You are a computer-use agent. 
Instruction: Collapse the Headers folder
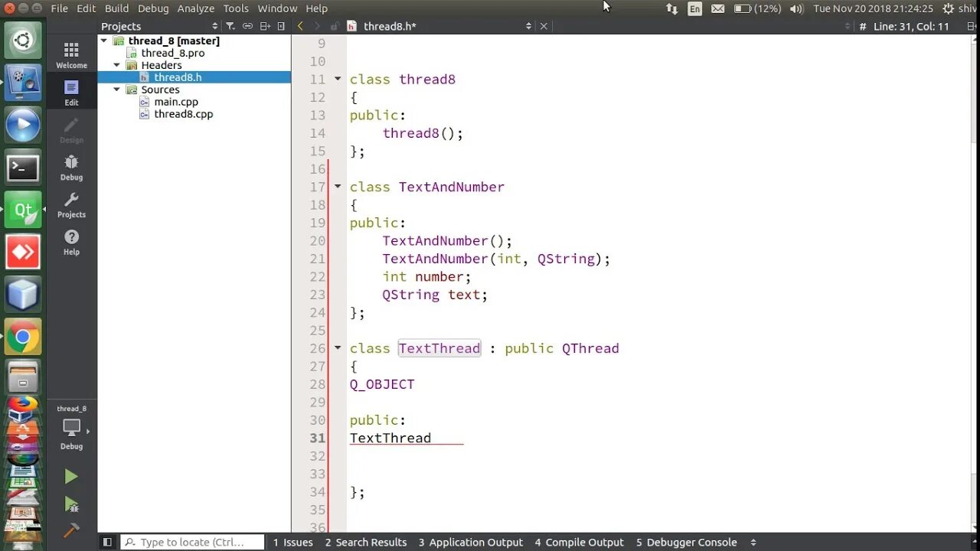point(117,65)
